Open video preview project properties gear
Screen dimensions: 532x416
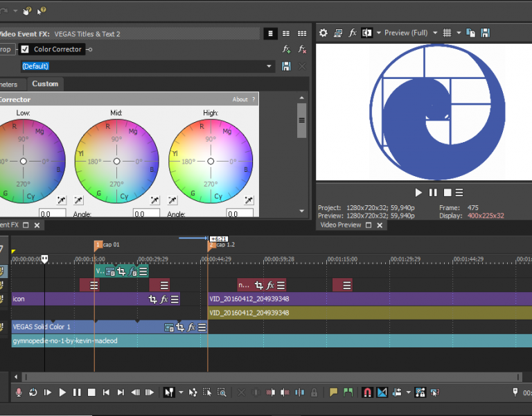(x=323, y=33)
